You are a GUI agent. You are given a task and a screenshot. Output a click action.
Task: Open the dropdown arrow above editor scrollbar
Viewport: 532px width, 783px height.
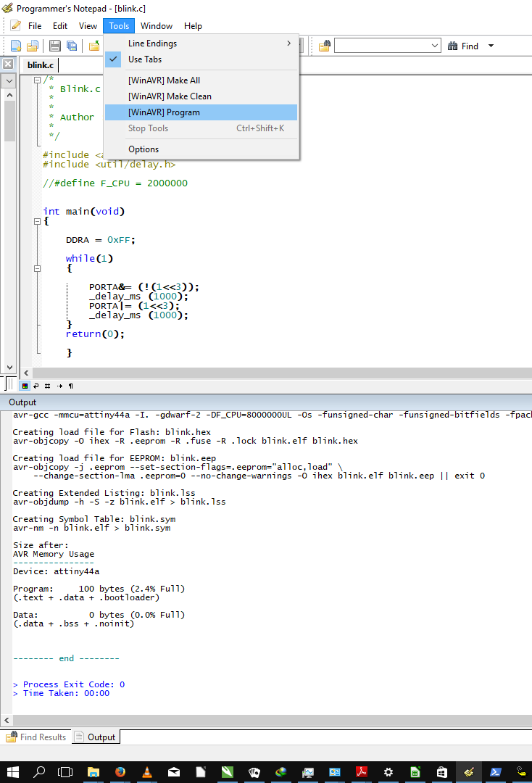pos(9,81)
